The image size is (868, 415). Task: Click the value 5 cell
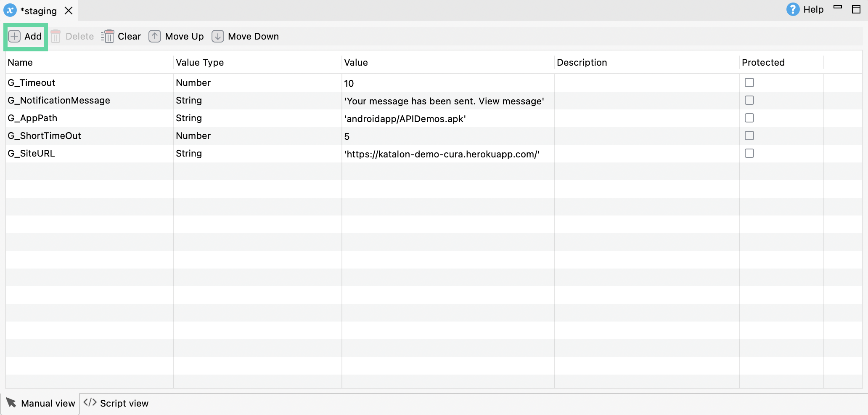click(x=448, y=136)
